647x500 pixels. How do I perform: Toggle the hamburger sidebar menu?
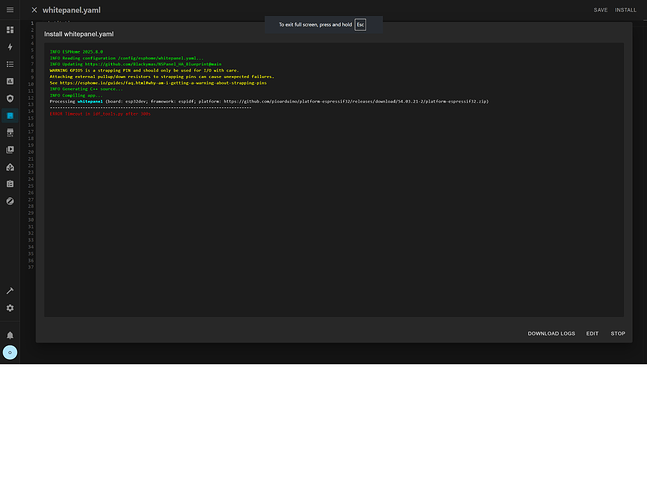point(10,9)
